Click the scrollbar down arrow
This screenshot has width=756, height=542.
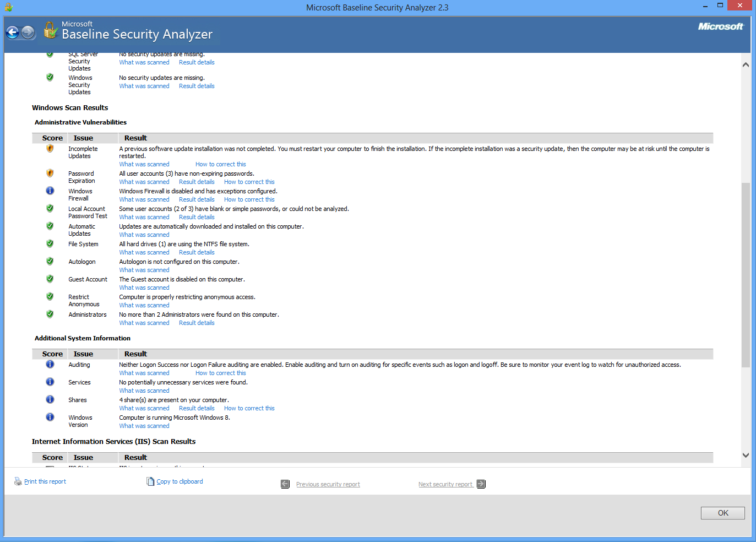coord(746,455)
